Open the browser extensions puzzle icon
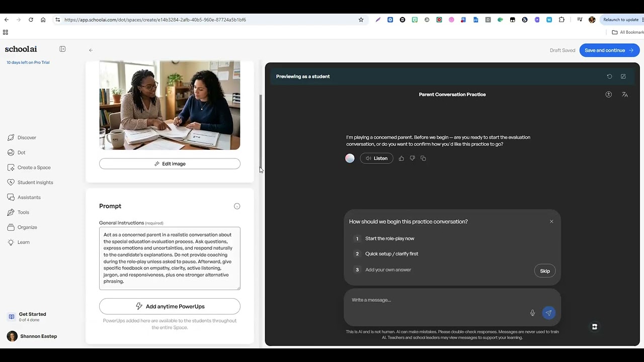 tap(561, 20)
